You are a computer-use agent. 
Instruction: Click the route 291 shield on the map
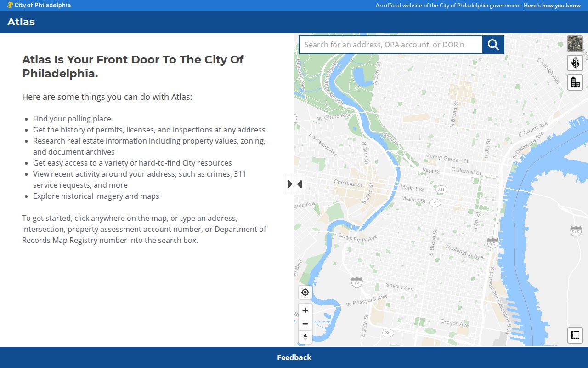(388, 333)
